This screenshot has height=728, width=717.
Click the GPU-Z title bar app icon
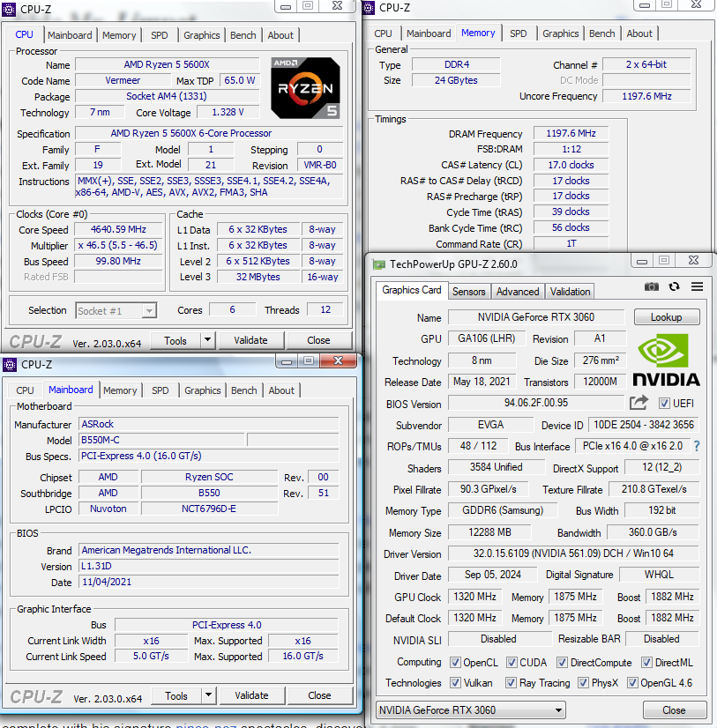(x=378, y=264)
